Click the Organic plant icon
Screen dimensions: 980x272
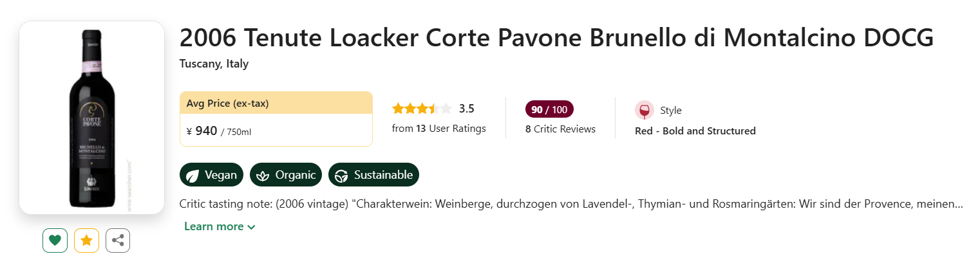coord(263,175)
